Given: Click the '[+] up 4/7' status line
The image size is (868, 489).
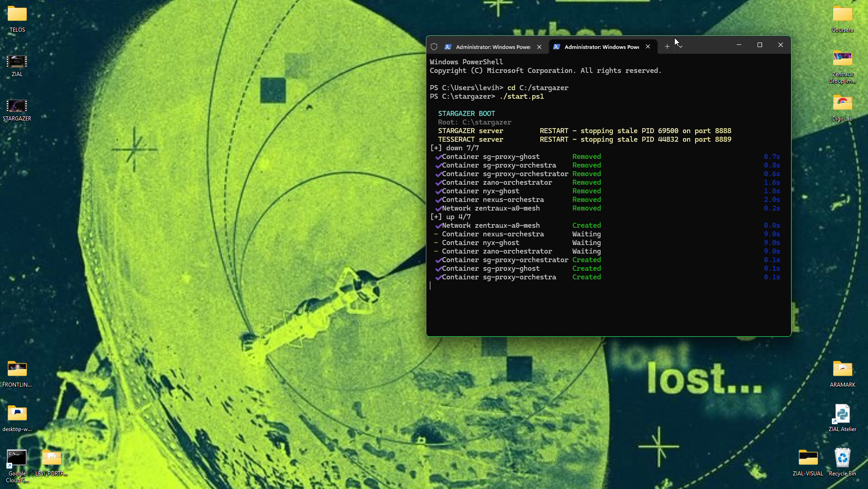Looking at the screenshot, I should click(450, 217).
